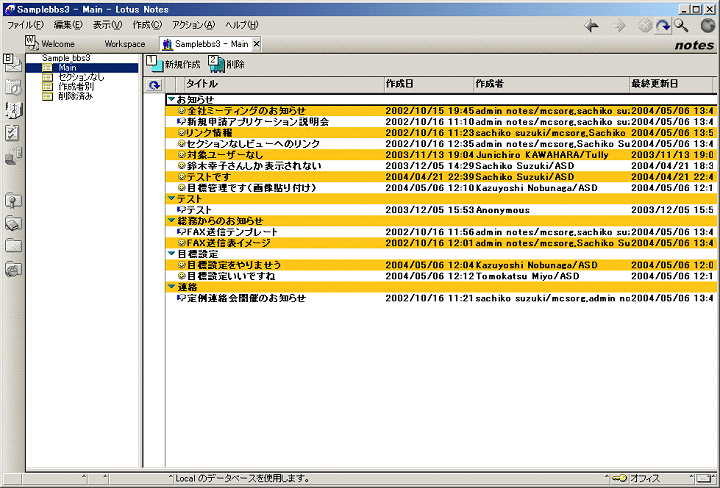Click the key access icon in status bar
This screenshot has height=488, width=720.
(619, 478)
